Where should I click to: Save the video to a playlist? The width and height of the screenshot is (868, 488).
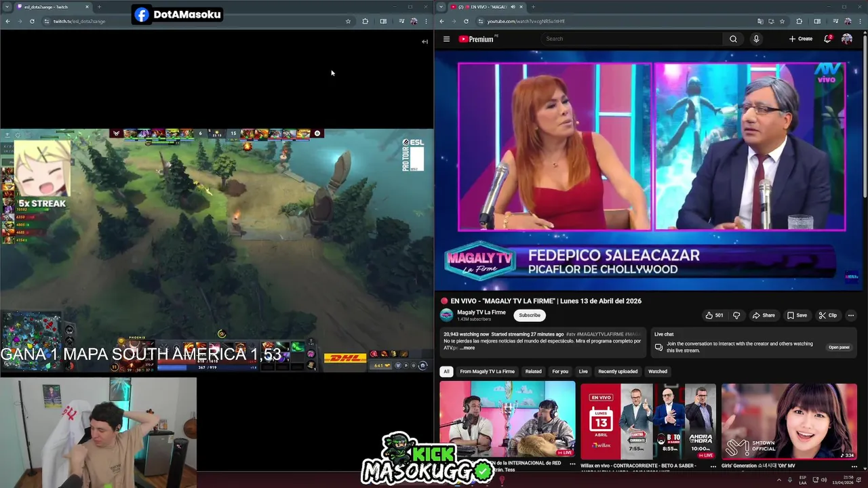pyautogui.click(x=797, y=315)
